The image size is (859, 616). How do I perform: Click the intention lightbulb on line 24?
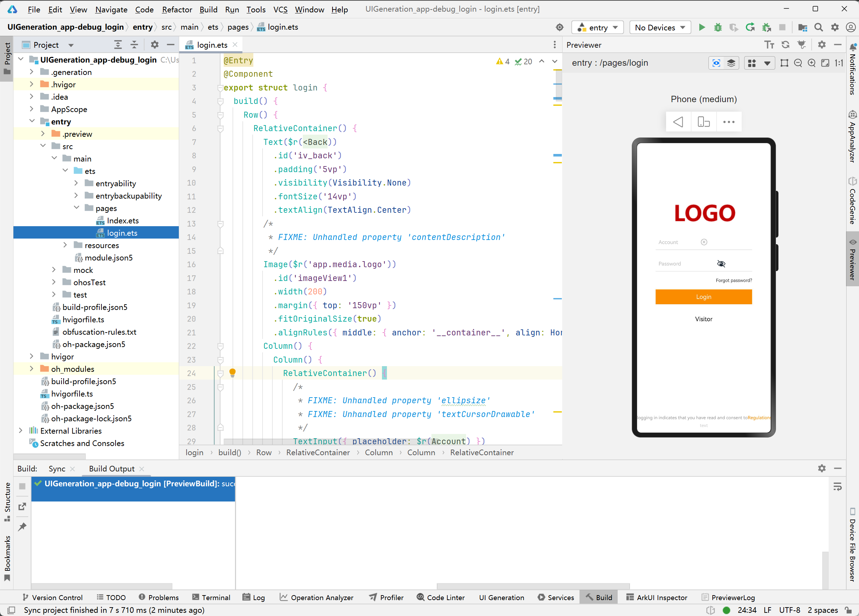point(233,373)
